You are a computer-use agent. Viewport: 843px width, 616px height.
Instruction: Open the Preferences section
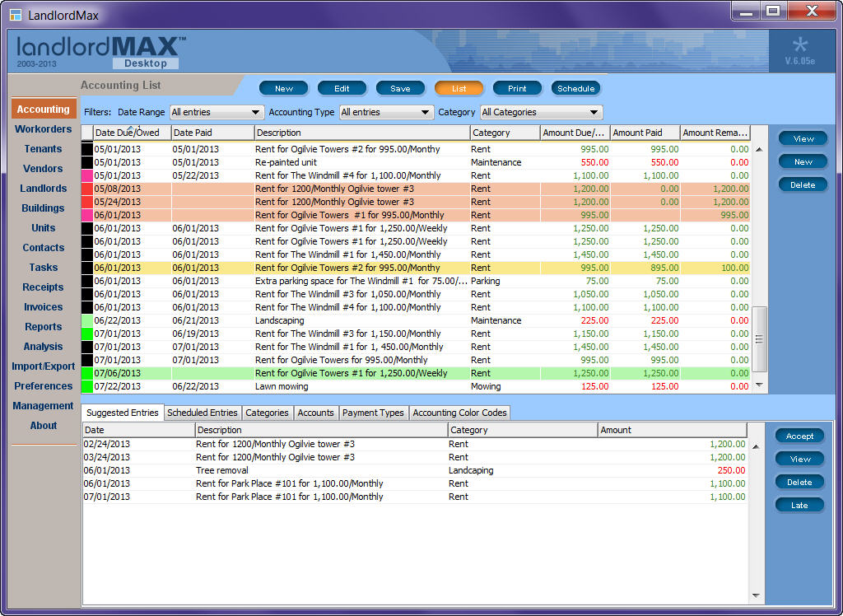43,386
